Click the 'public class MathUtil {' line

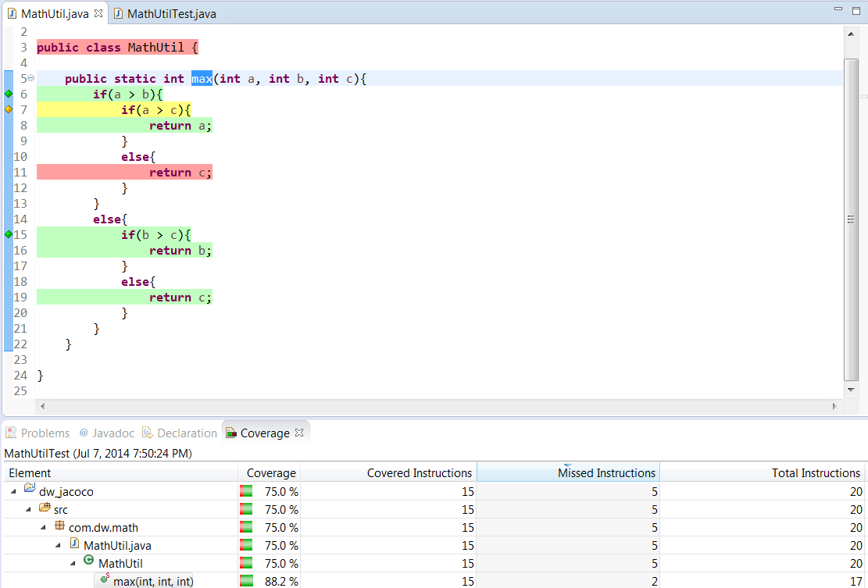[x=117, y=47]
